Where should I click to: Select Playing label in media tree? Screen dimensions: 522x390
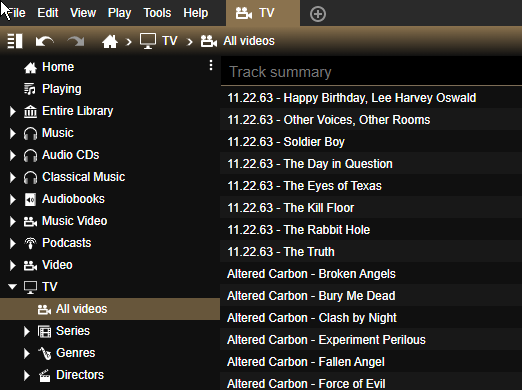click(62, 89)
